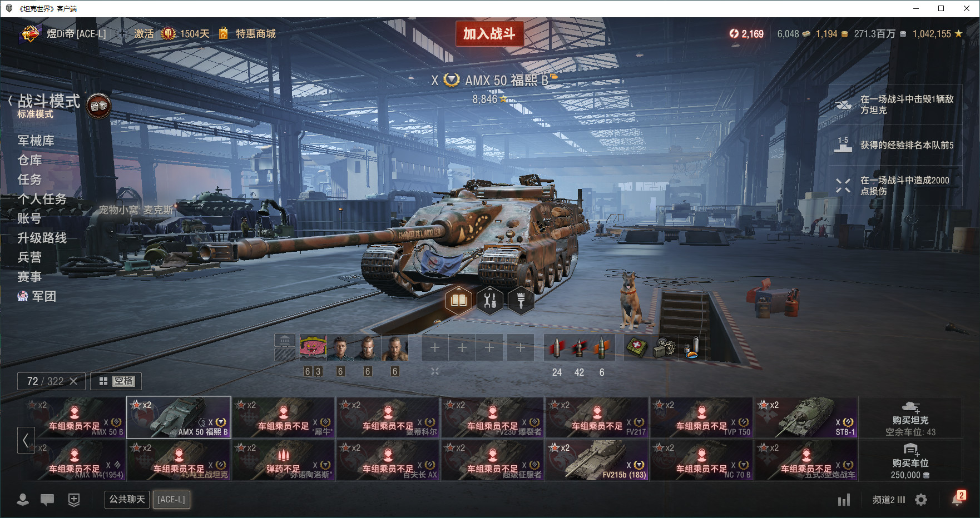Toggle the carousel grid view button

(116, 381)
